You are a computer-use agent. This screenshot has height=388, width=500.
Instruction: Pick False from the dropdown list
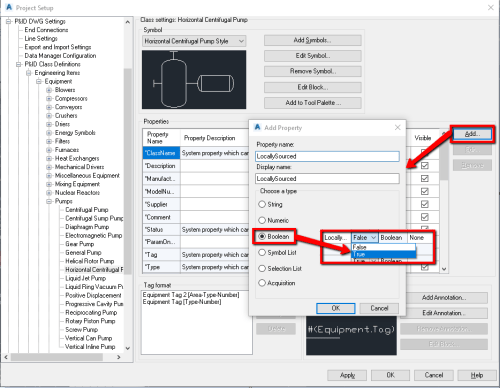384,247
